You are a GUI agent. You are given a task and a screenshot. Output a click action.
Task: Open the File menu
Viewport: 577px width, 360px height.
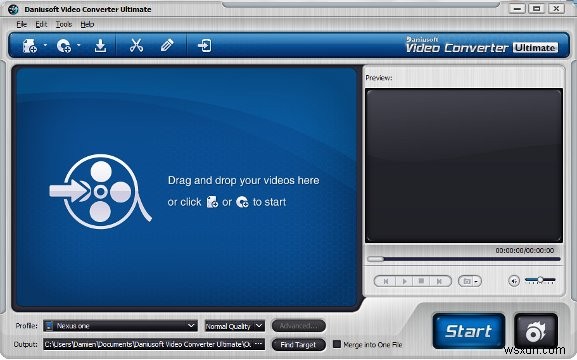pyautogui.click(x=22, y=24)
